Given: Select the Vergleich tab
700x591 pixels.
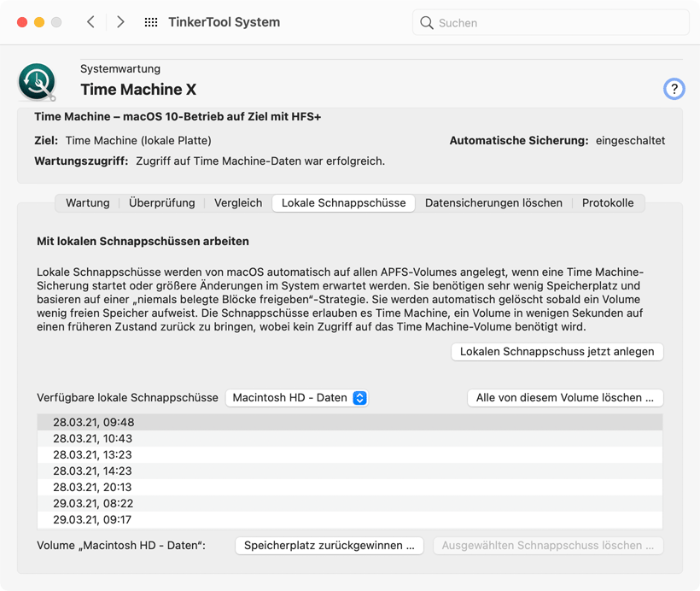Looking at the screenshot, I should pos(238,202).
